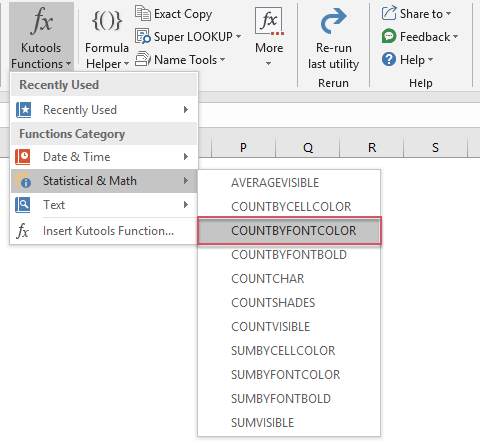
Task: Select the AVERAGEVISIBLE function
Action: (289, 183)
